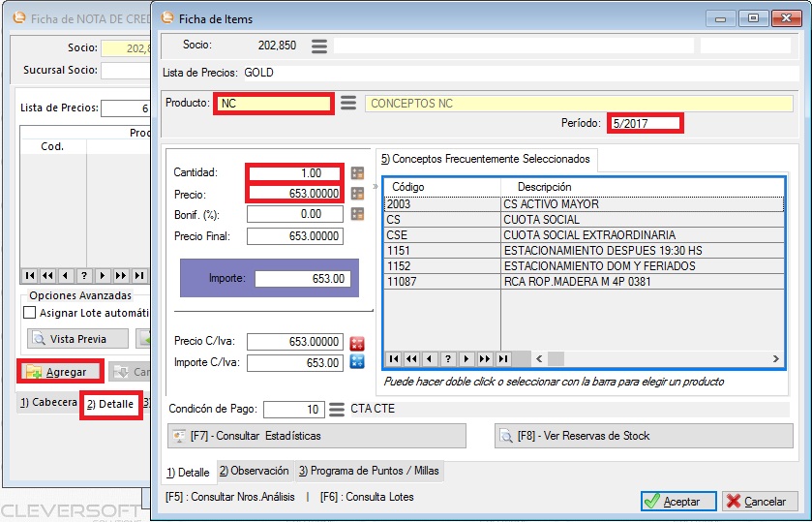Click red calculator beside Precio C/Iva
Screen dimensions: 812x522
click(x=357, y=342)
